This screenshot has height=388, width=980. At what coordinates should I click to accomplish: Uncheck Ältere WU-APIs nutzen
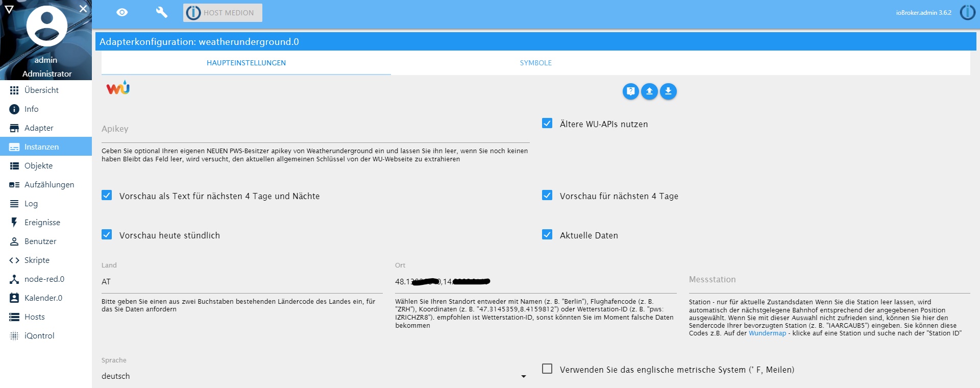click(547, 124)
